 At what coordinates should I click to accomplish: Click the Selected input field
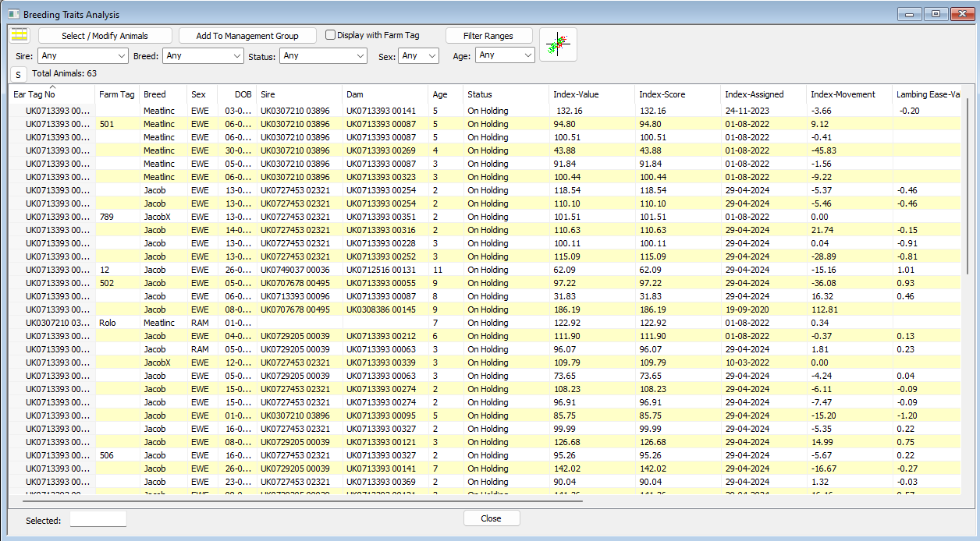98,519
